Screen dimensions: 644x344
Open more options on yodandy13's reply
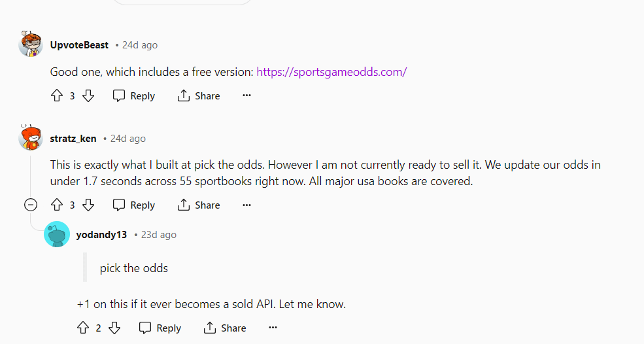click(273, 328)
